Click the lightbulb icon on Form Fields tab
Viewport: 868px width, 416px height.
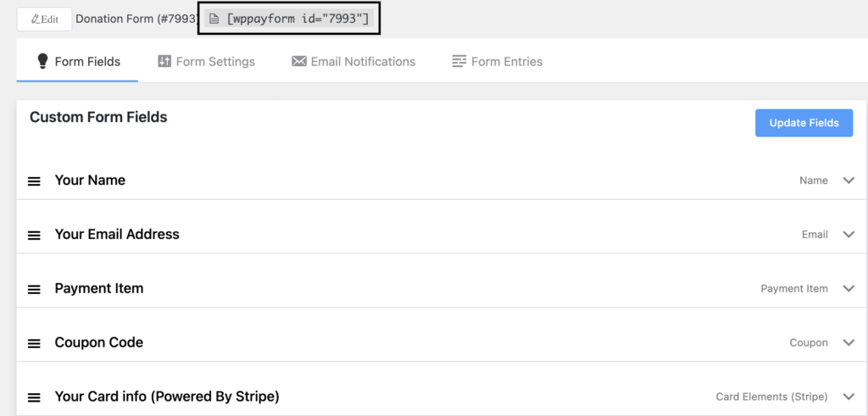coord(42,61)
